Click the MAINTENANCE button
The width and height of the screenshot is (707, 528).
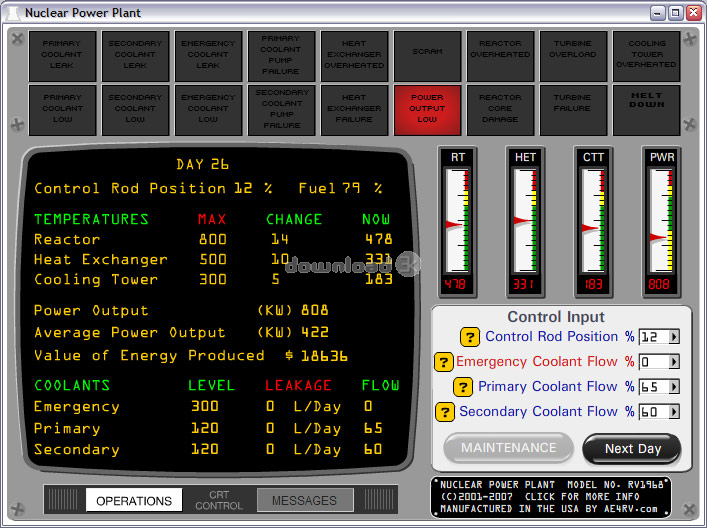tap(509, 448)
